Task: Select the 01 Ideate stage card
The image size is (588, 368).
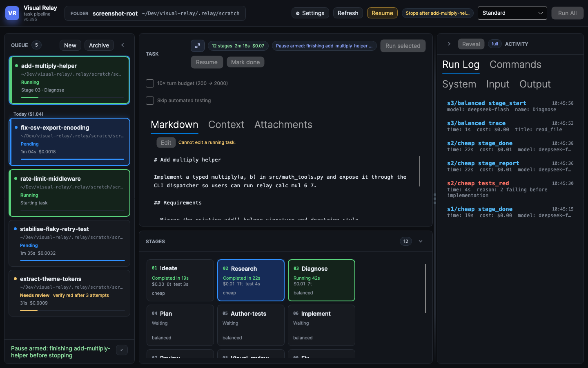Action: (x=180, y=280)
